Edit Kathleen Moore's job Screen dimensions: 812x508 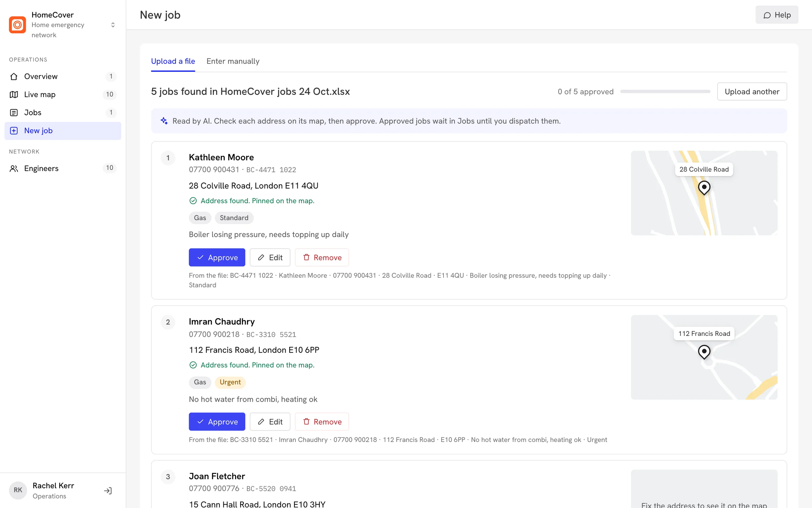pyautogui.click(x=270, y=257)
